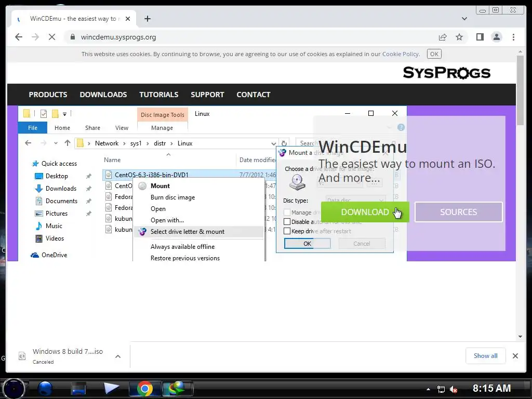This screenshot has width=532, height=399.
Task: Open the Chrome profile avatar
Action: click(x=496, y=37)
